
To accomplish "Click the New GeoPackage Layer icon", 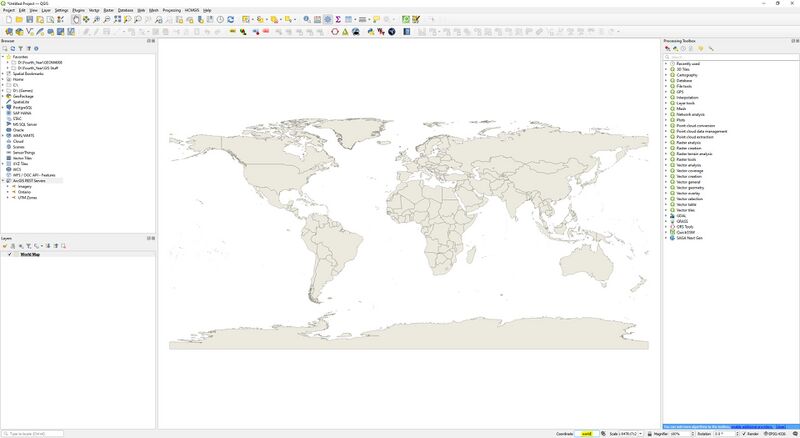I will point(19,32).
